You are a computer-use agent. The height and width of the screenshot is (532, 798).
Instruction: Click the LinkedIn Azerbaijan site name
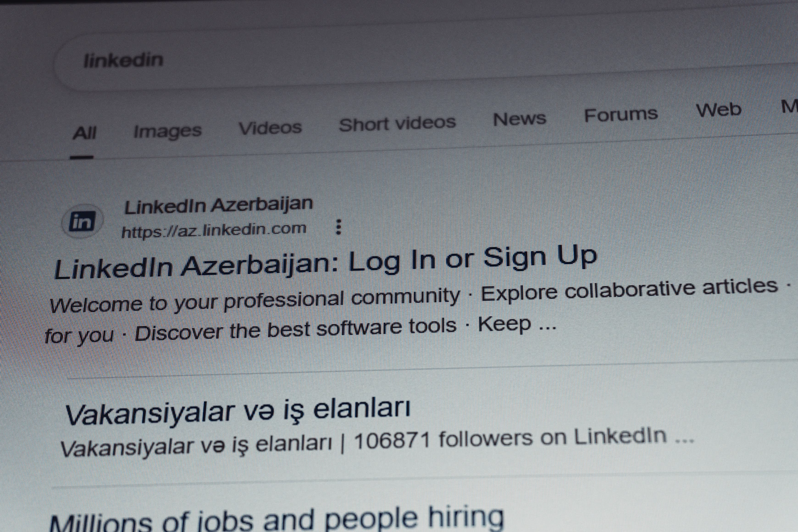click(x=219, y=205)
